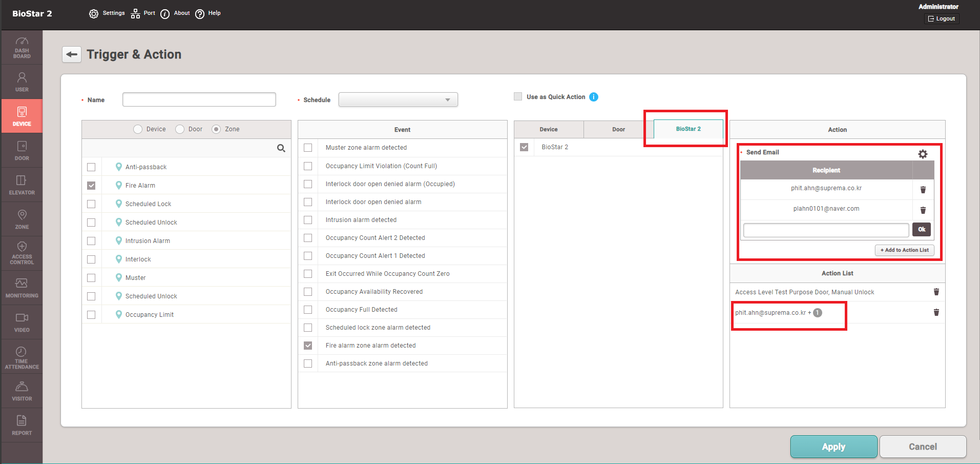Viewport: 980px width, 464px height.
Task: Switch to the Door action tab
Action: pos(619,129)
